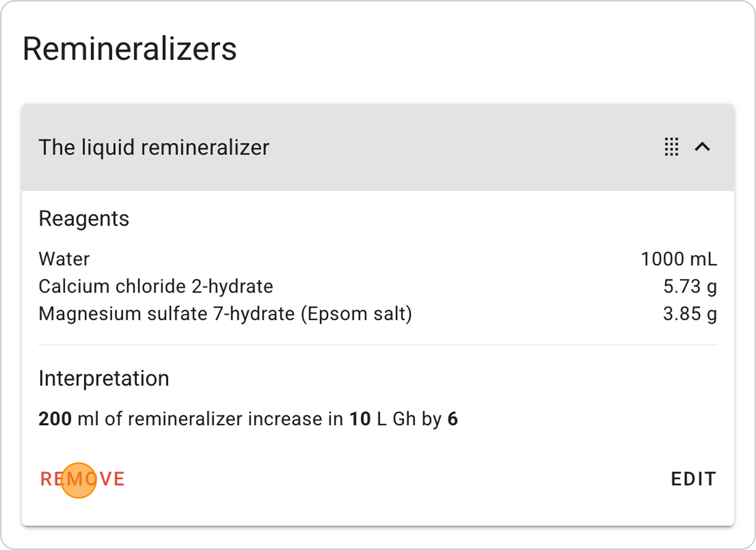This screenshot has height=550, width=756.
Task: Click the 'The liquid remineralizer' title
Action: (154, 147)
